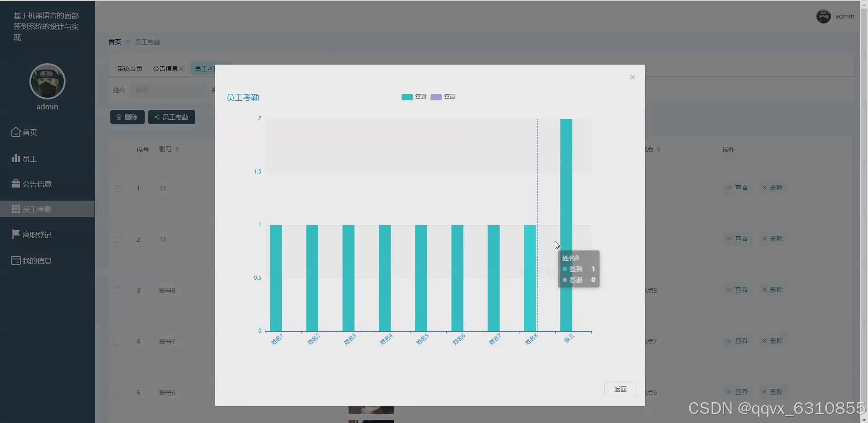
Task: Open the admin username dropdown in header
Action: pos(844,16)
